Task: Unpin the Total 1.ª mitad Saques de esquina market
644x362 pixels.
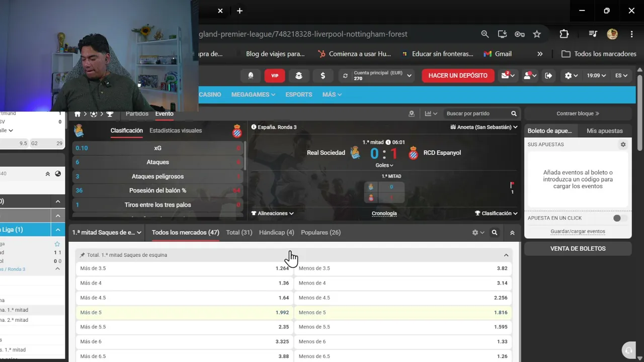Action: tap(83, 255)
